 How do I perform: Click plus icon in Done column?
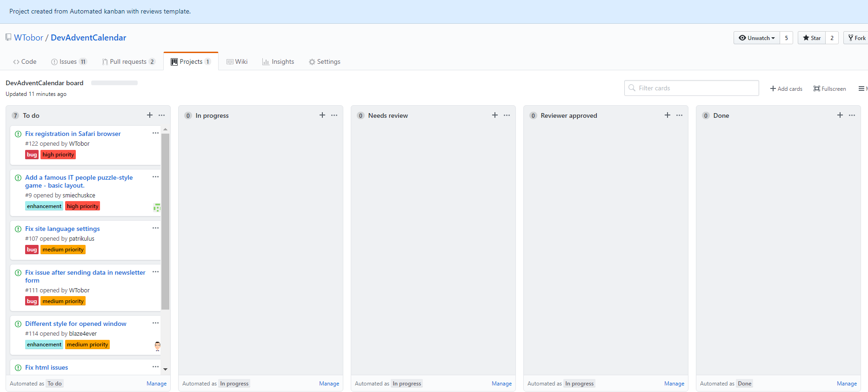[840, 115]
